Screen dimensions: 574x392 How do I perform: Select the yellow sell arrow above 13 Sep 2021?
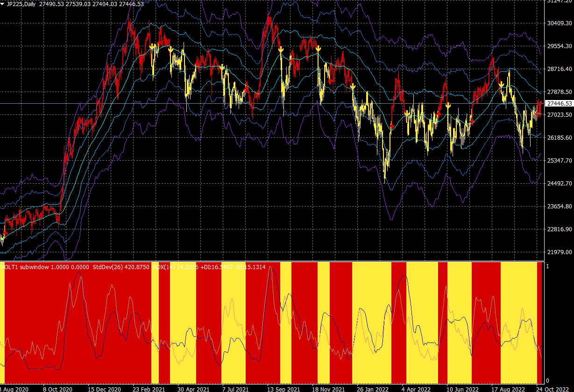pos(281,49)
